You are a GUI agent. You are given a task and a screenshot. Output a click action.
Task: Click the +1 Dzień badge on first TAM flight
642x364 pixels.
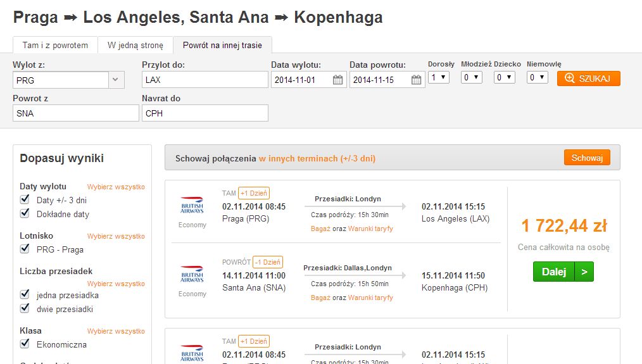[254, 193]
